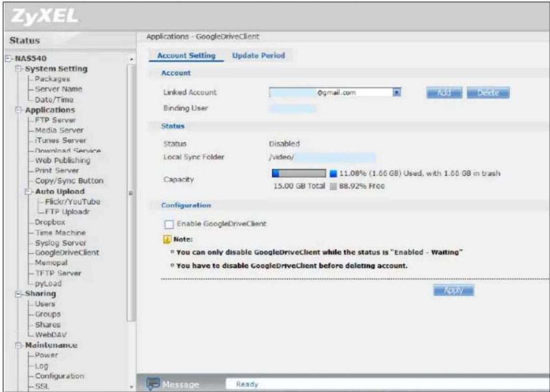Enable GoogleDriveClient checkbox
Screen dimensions: 550x392
point(169,224)
